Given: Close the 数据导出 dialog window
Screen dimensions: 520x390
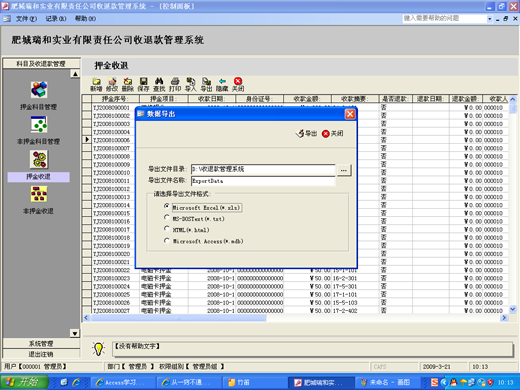Looking at the screenshot, I should (350, 114).
